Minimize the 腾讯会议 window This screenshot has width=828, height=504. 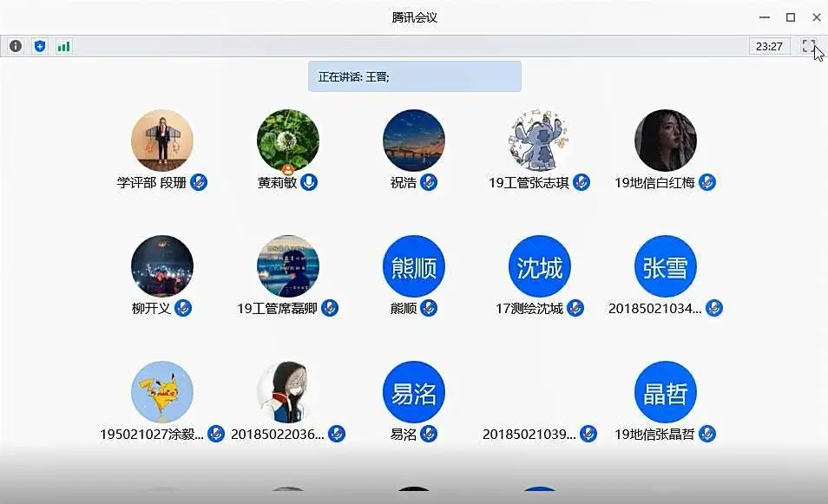tap(764, 17)
